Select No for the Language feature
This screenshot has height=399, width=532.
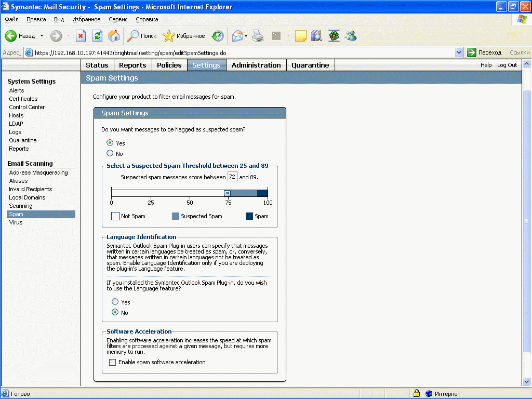[115, 312]
